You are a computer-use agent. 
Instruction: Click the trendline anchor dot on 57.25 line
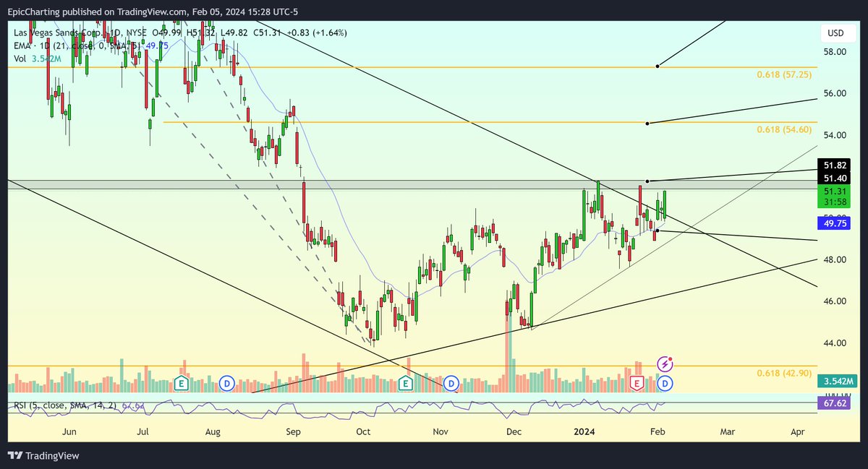point(658,66)
